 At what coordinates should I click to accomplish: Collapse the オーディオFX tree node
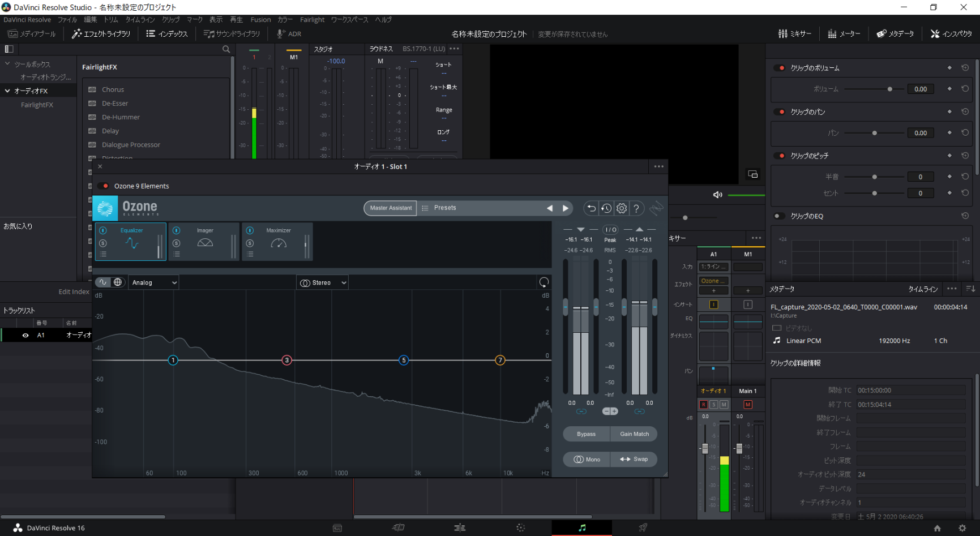(x=7, y=91)
